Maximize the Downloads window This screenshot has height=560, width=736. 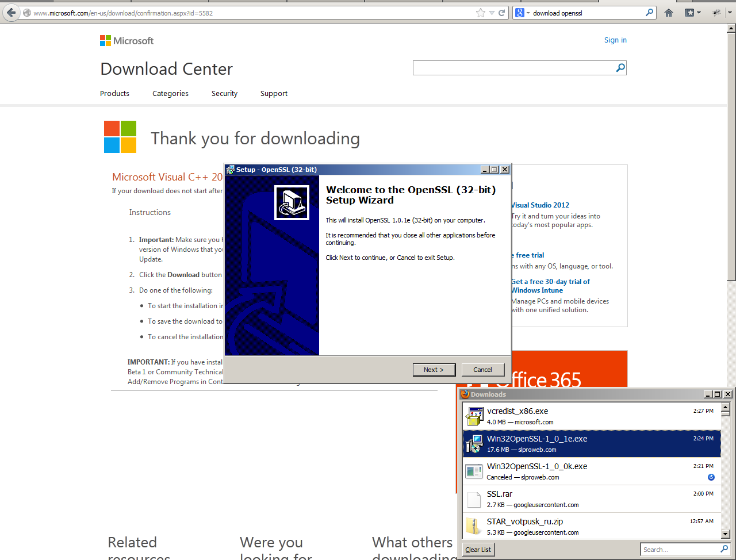tap(717, 394)
